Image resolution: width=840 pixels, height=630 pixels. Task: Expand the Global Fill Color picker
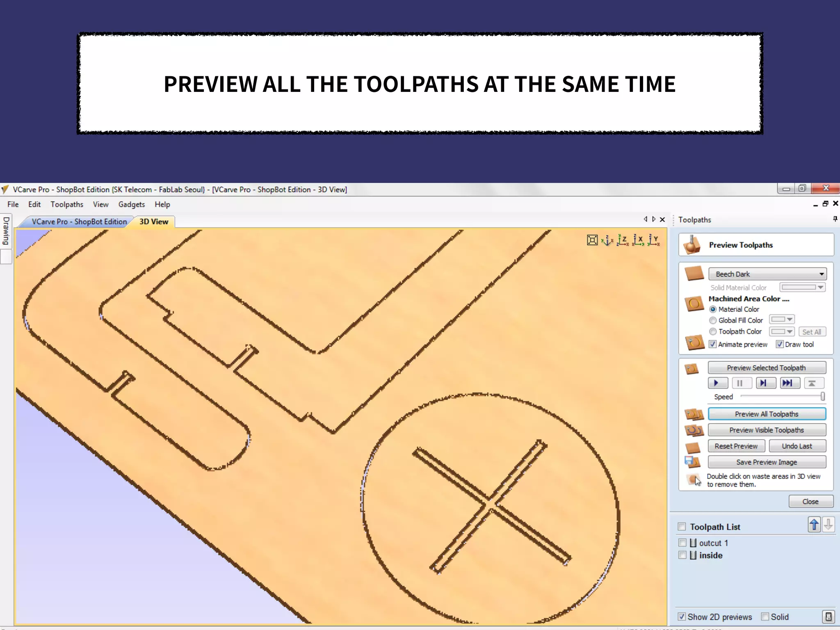click(782, 320)
